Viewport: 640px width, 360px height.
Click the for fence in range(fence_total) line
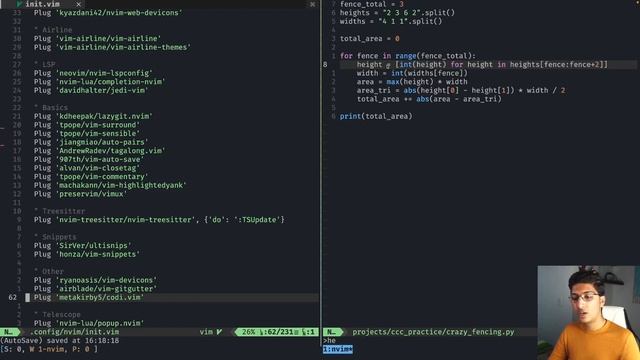pos(408,56)
